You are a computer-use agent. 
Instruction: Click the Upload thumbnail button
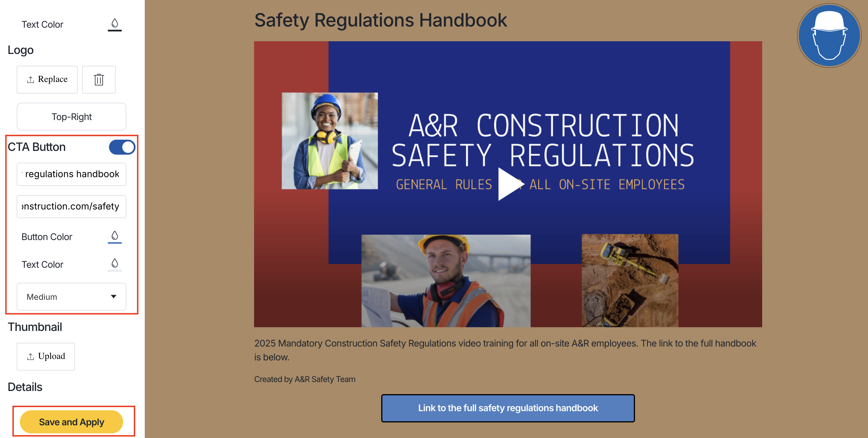[46, 356]
